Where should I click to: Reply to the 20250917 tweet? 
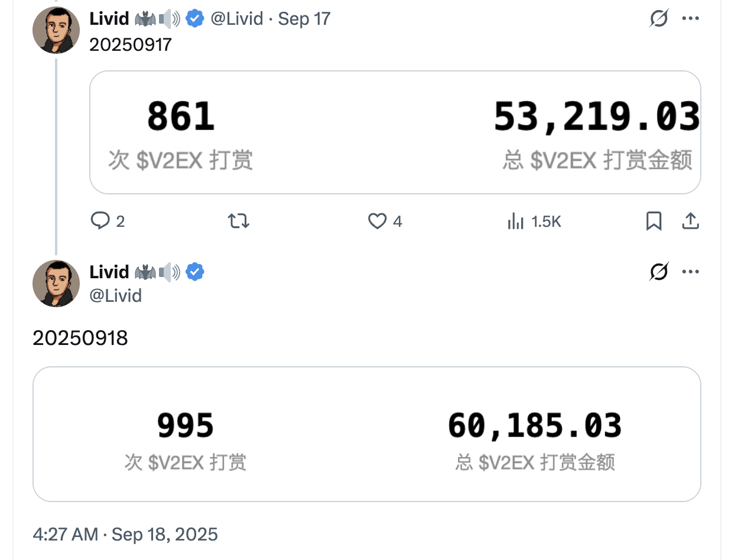click(x=100, y=221)
